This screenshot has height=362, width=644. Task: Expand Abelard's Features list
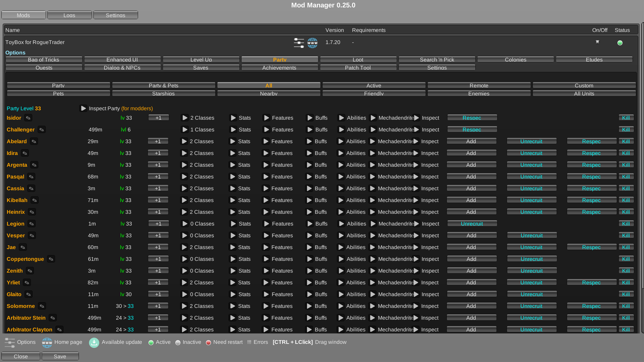266,142
